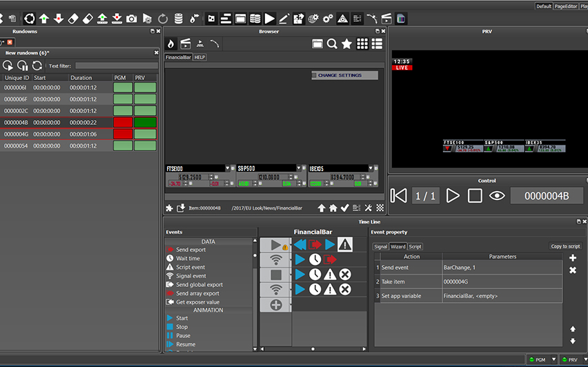Click the checkmark icon below Browser form
This screenshot has width=588, height=367.
[x=344, y=208]
